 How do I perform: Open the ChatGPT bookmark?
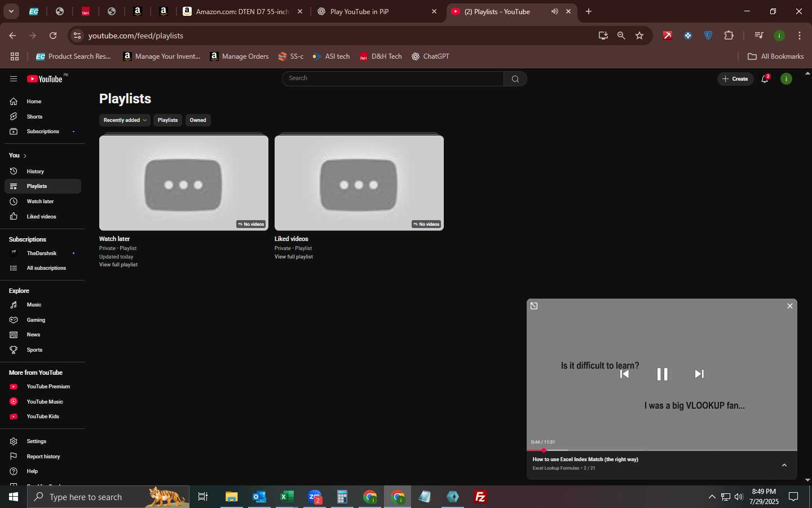point(430,56)
